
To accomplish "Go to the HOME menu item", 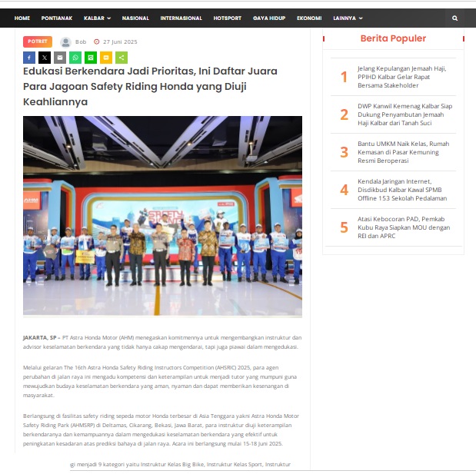I will point(22,18).
